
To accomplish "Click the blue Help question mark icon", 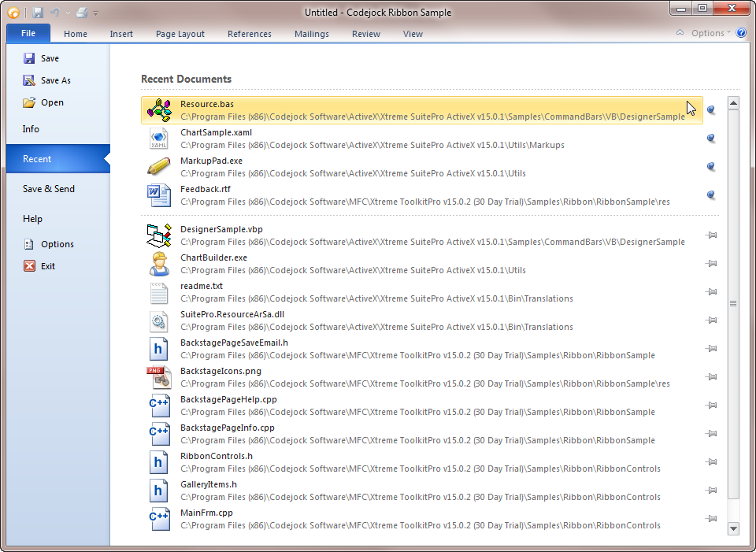I will pos(742,33).
